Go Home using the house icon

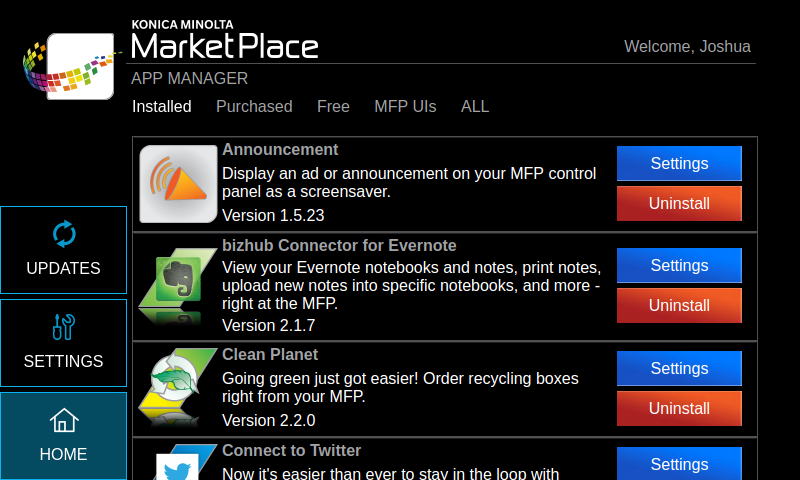[x=63, y=435]
